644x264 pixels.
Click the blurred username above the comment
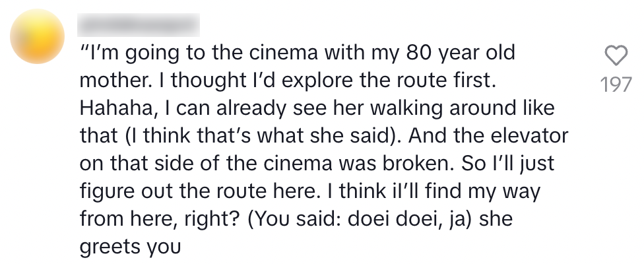click(139, 26)
